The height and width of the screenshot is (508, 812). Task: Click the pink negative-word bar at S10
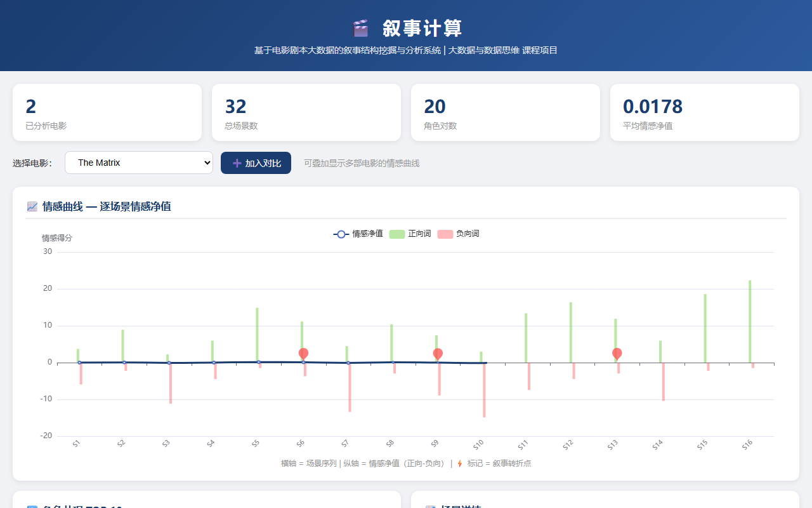(484, 390)
